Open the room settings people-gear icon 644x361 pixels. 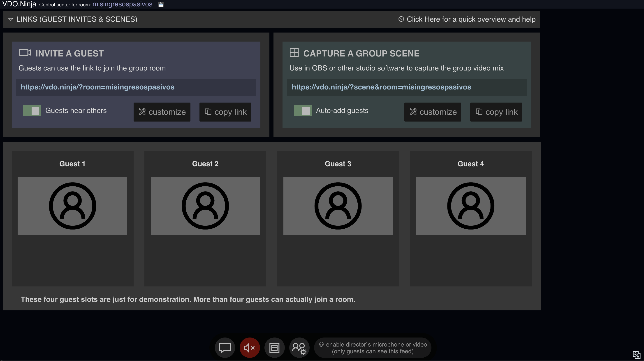tap(299, 347)
